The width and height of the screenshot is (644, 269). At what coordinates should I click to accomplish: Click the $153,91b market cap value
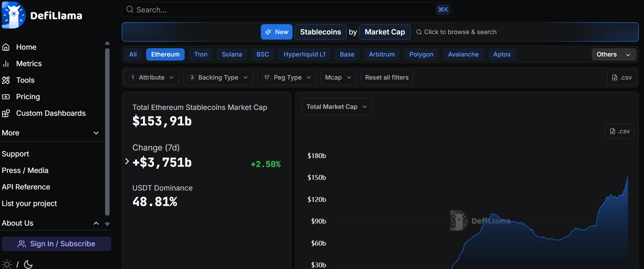coord(162,121)
